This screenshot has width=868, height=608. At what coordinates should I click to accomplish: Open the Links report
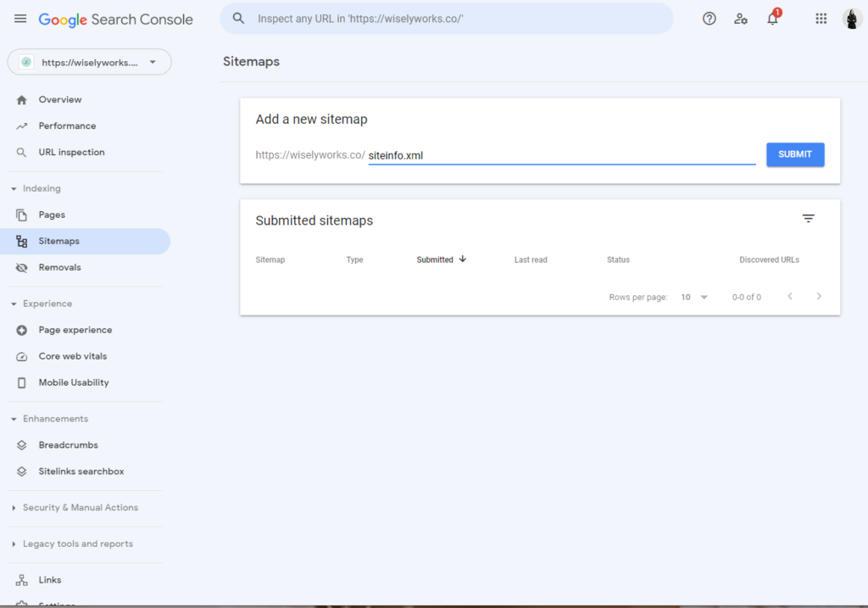coord(50,580)
